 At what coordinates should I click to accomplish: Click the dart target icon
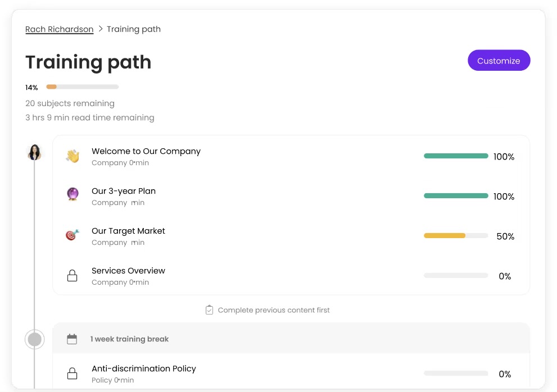pos(72,235)
